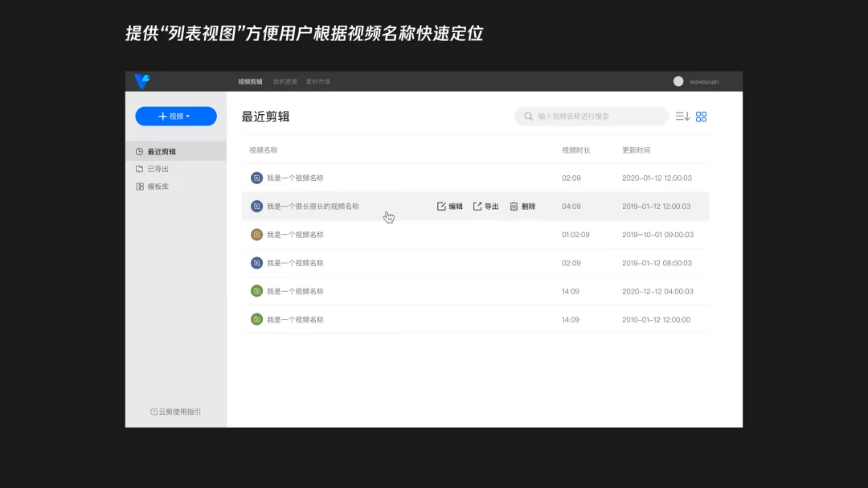Click the blue icon dated 2019-01-12 08:00:03
Viewport: 868px width, 488px height.
tap(256, 263)
